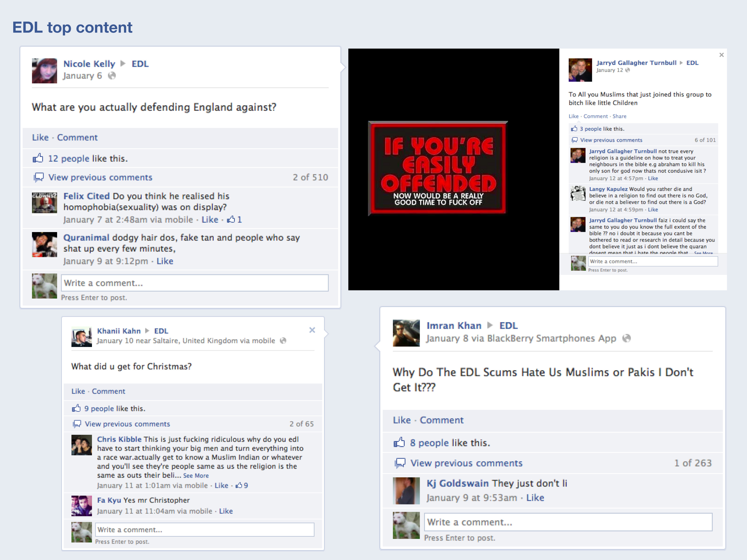This screenshot has height=560, width=747.
Task: Open the Khanii Kahn profile link
Action: pyautogui.click(x=119, y=331)
